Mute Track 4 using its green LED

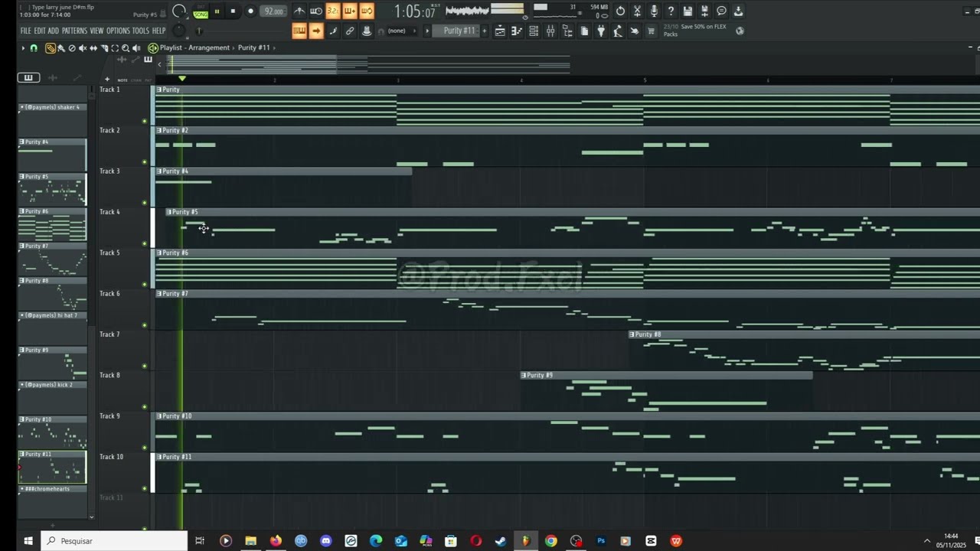click(x=145, y=243)
